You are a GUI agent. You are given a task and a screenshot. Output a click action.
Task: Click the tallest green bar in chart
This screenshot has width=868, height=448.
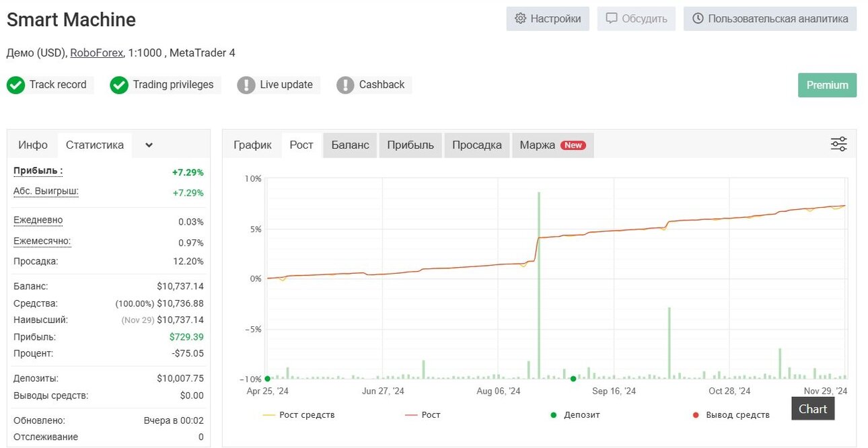[x=539, y=285]
